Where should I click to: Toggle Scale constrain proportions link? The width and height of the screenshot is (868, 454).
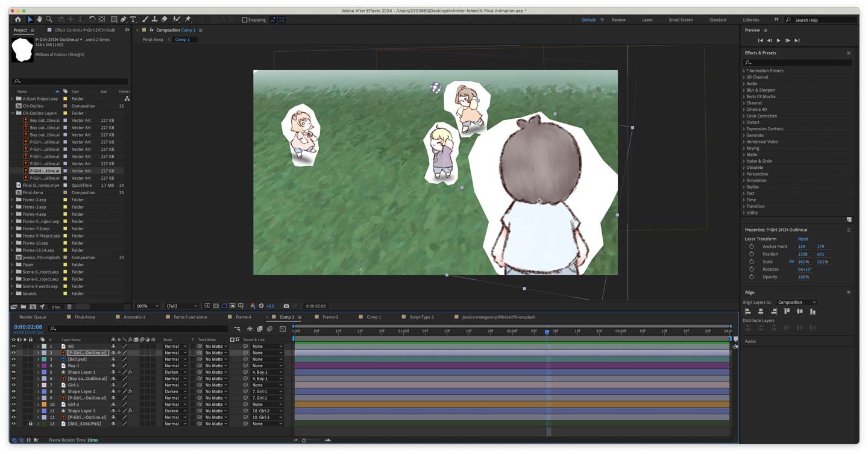791,262
